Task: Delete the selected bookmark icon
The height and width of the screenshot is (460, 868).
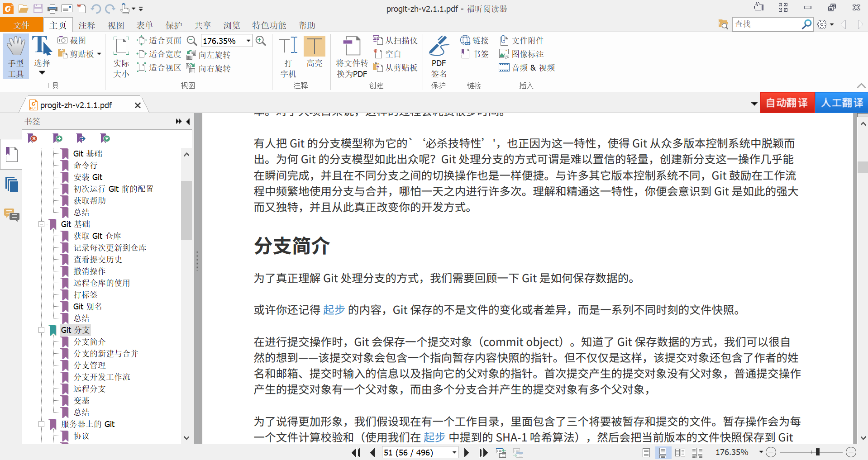Action: tap(33, 138)
